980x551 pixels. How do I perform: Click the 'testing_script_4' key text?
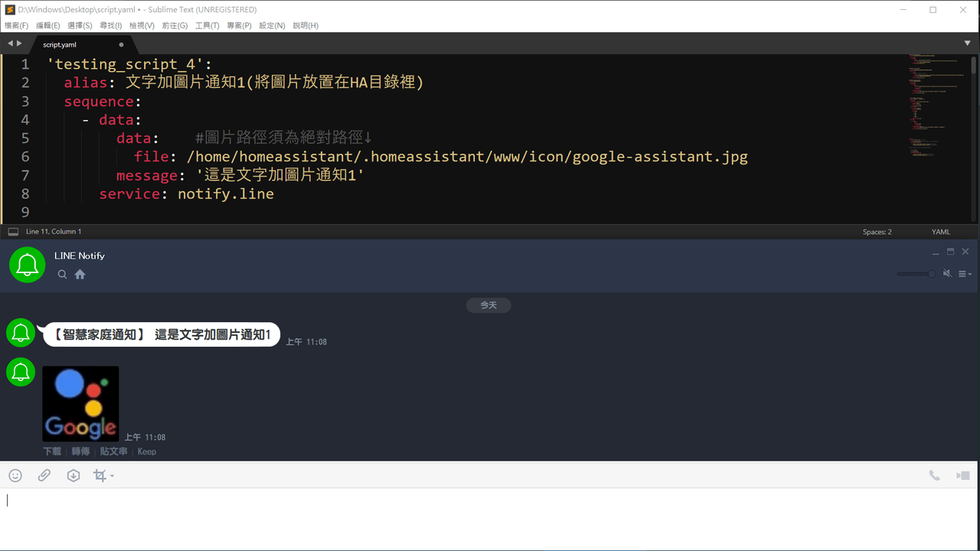point(126,64)
